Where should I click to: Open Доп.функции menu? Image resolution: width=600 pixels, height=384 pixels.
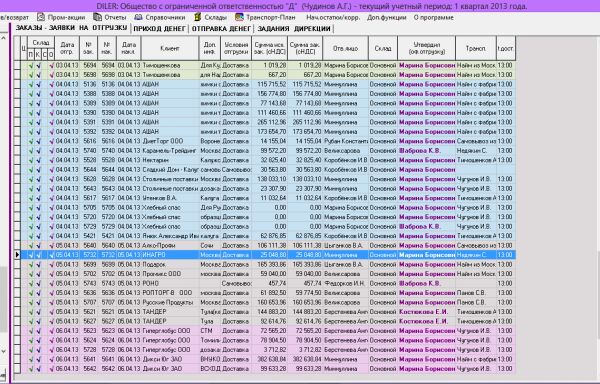[x=386, y=18]
